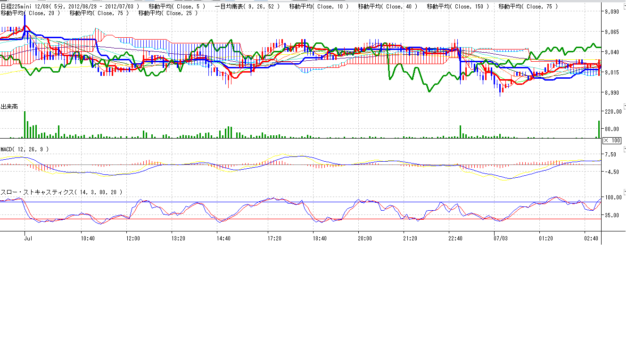Select the MACD(12, 26, 9) panel label
The width and height of the screenshot is (644, 362).
(x=24, y=149)
